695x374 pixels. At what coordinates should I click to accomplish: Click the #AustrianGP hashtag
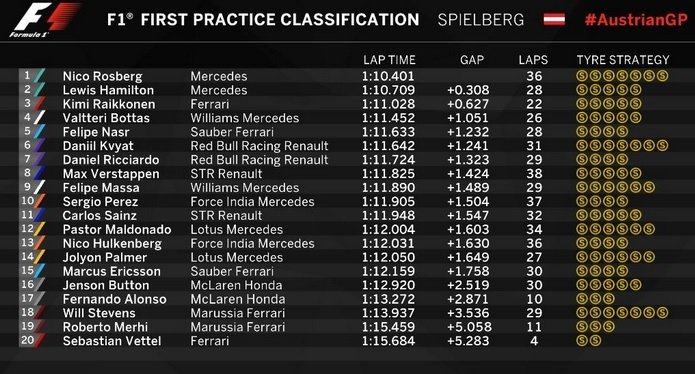pyautogui.click(x=636, y=20)
